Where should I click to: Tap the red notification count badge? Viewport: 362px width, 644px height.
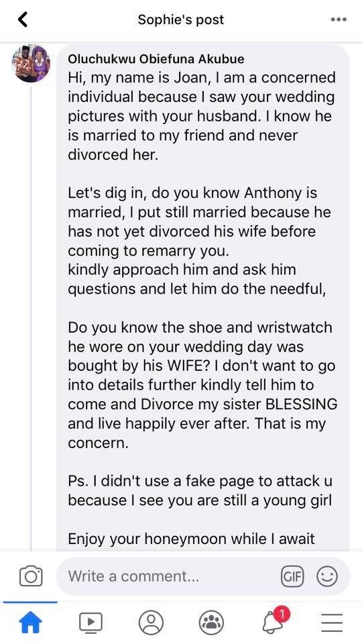pos(282,614)
